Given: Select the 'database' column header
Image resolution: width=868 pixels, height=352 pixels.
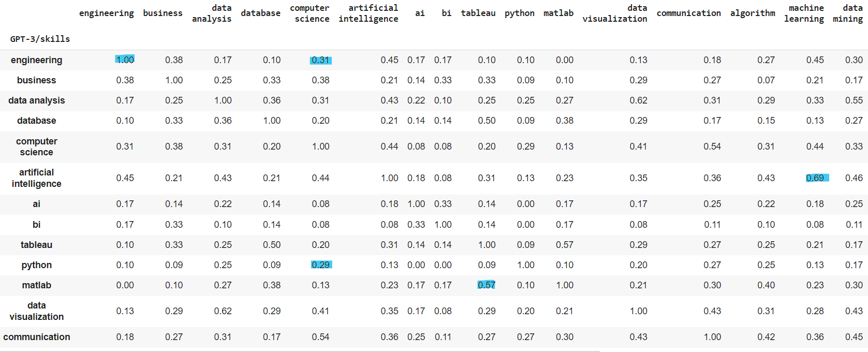Looking at the screenshot, I should tap(260, 13).
